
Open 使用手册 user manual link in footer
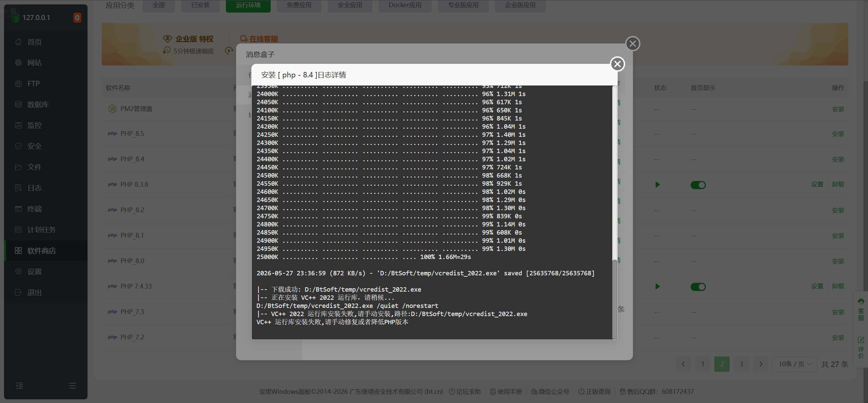click(506, 391)
